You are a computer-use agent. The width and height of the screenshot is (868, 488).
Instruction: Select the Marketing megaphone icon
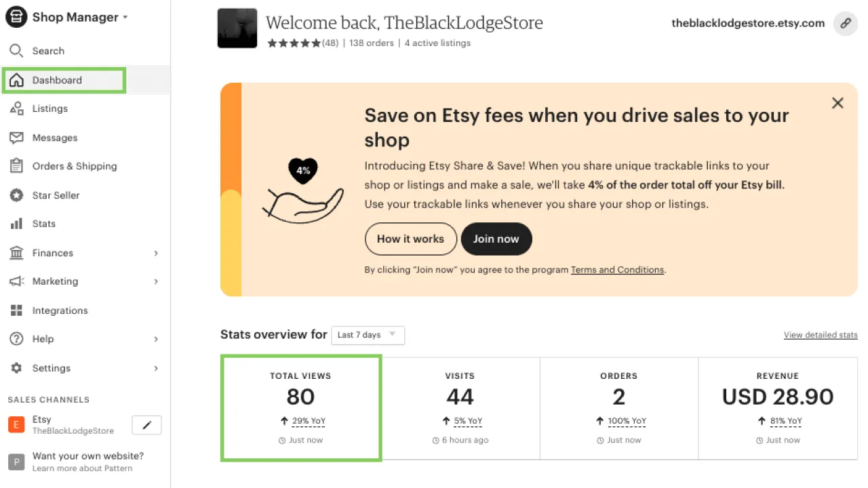tap(16, 281)
